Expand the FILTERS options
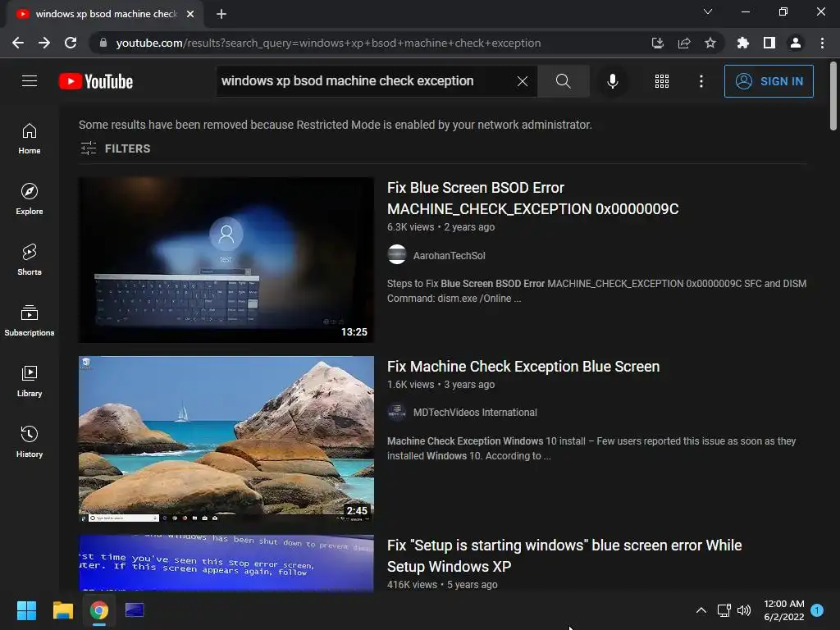 [x=115, y=148]
